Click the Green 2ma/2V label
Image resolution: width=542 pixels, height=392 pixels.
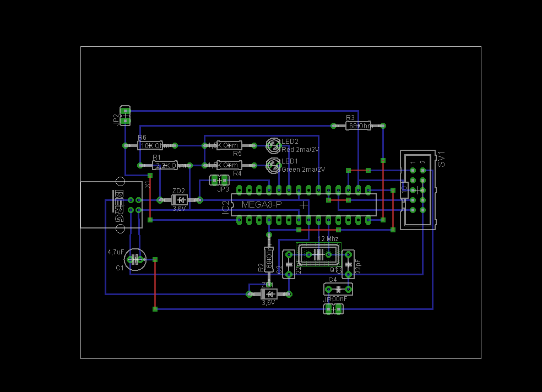point(303,170)
